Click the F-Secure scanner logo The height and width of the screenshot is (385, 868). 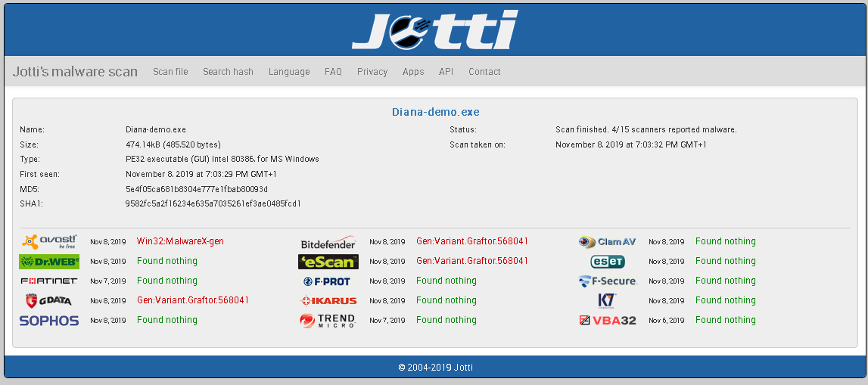click(x=607, y=281)
